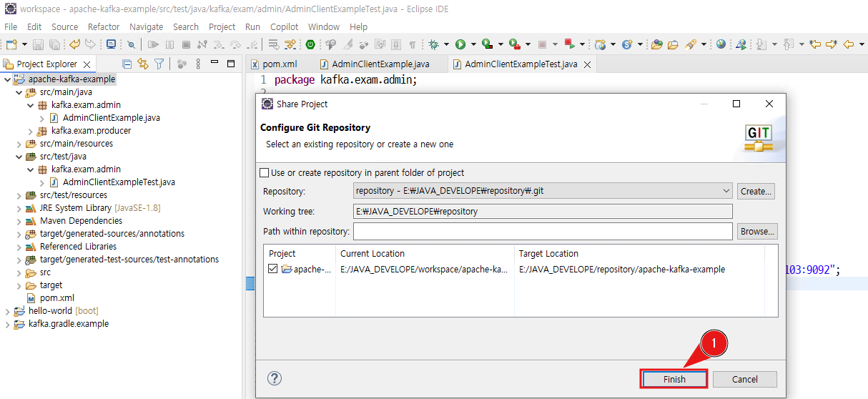868x399 pixels.
Task: Open Project Explorer filter funnel icon
Action: coord(159,64)
